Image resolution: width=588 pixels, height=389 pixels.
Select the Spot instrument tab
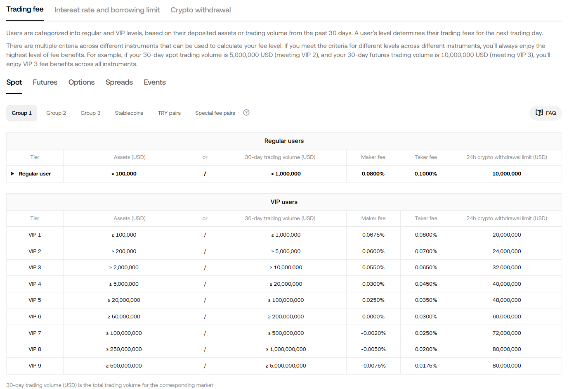tap(14, 82)
